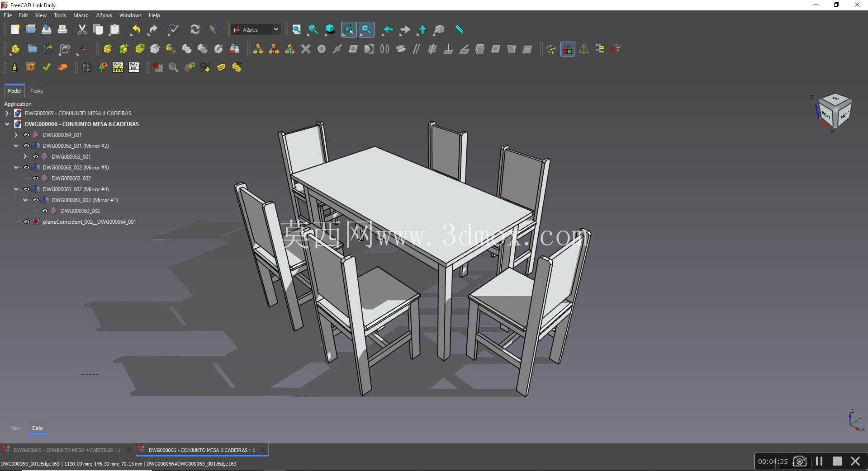
Task: Expand DWG000065 CONJUNTO MESA 4 CADEIRAS document
Action: tap(7, 113)
